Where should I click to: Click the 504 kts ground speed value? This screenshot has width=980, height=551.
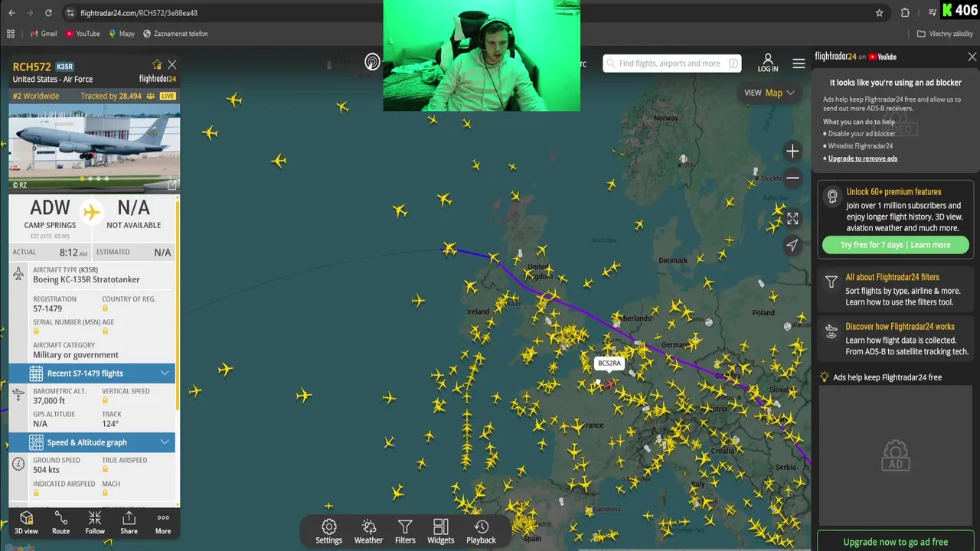[46, 469]
